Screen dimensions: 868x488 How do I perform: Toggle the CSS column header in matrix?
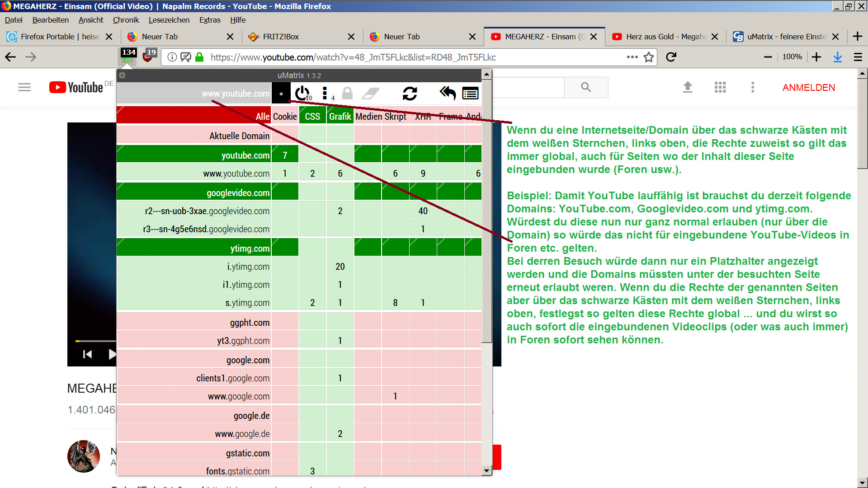(x=312, y=116)
